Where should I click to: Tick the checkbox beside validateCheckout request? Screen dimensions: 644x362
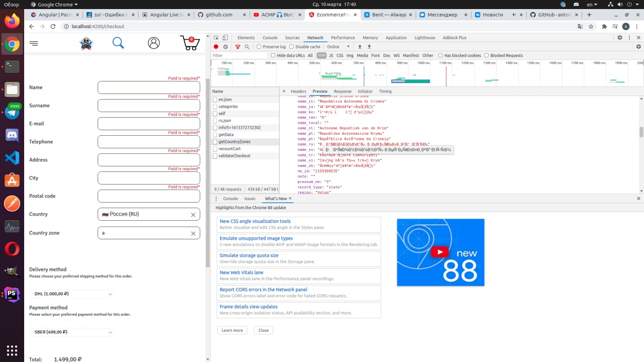pos(215,156)
